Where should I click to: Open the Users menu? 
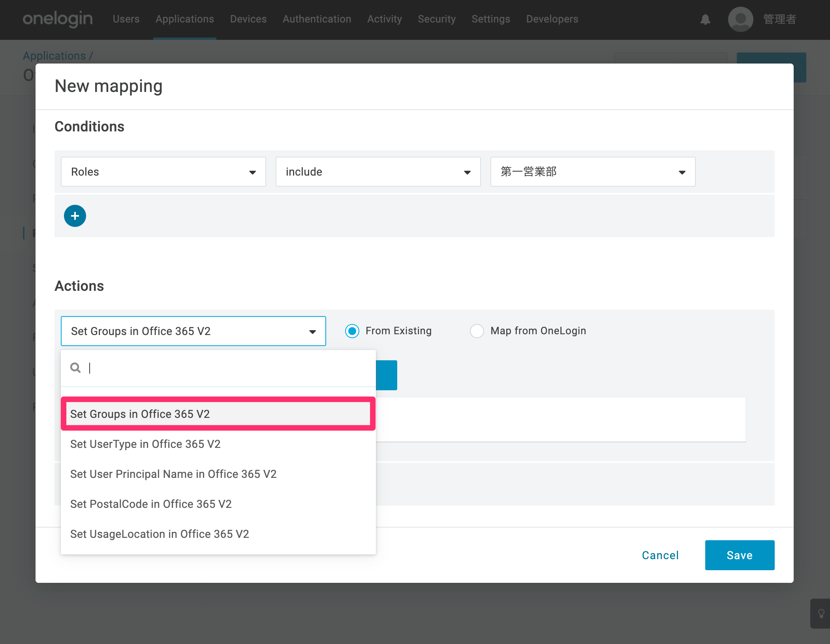[x=126, y=19]
